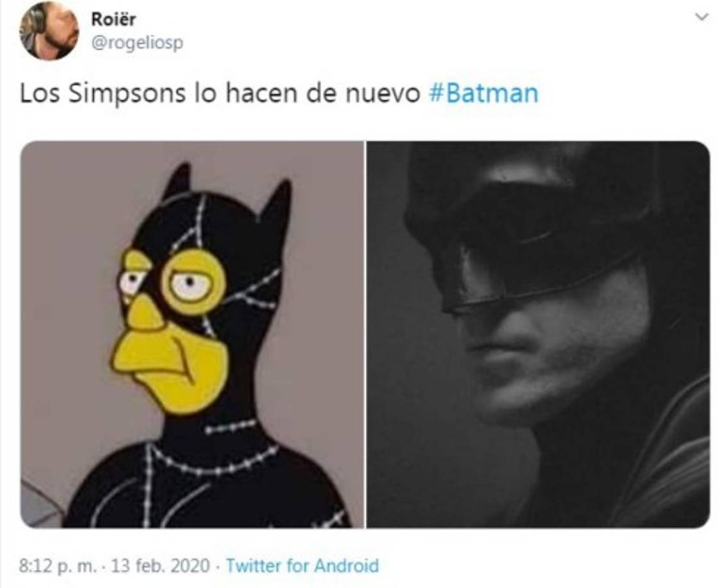Open the black-and-white Batman photo on right
This screenshot has height=588, width=722.
click(x=538, y=335)
